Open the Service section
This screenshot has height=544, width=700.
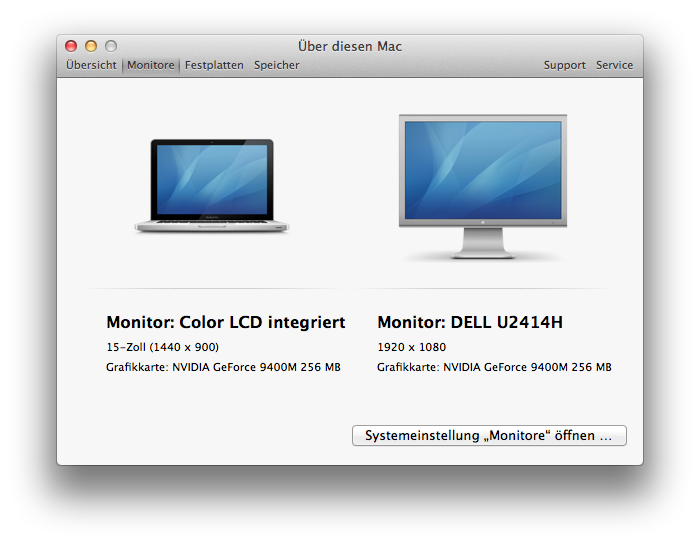(614, 65)
